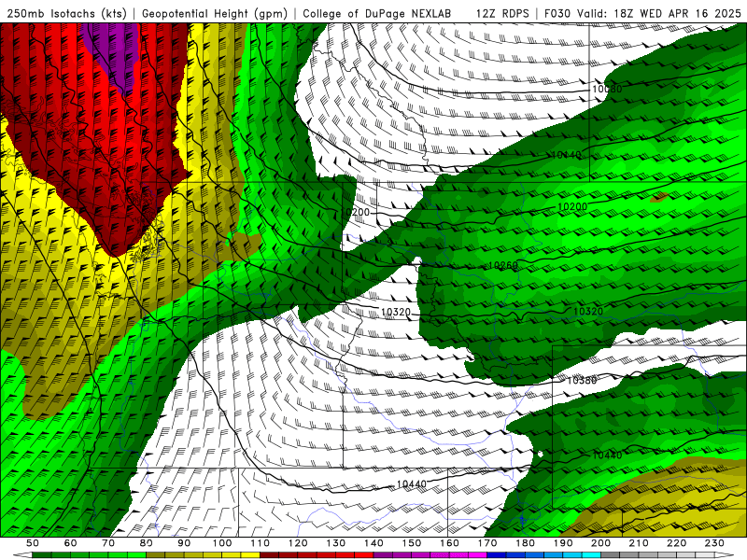Click the 50 label on the color scale
Viewport: 747px width, 560px height.
tap(33, 543)
